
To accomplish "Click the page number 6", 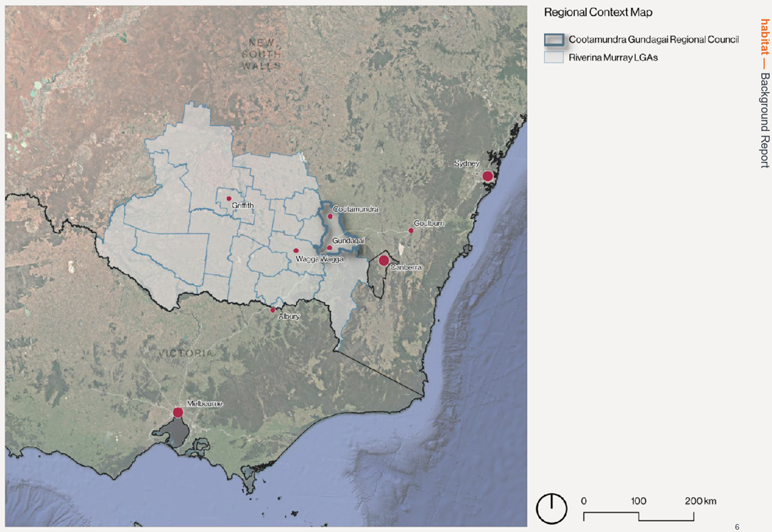I will 737,527.
